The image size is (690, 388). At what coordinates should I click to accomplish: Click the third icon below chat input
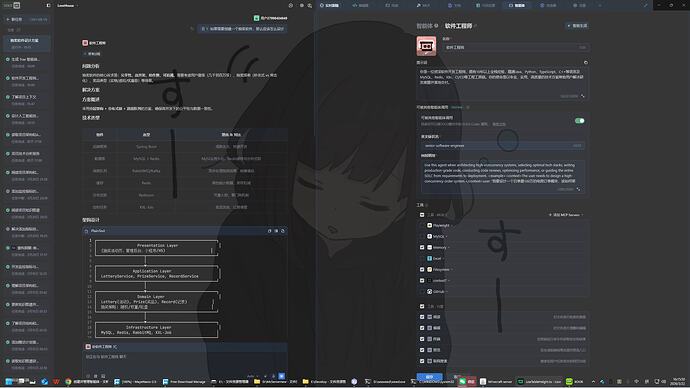(103, 376)
